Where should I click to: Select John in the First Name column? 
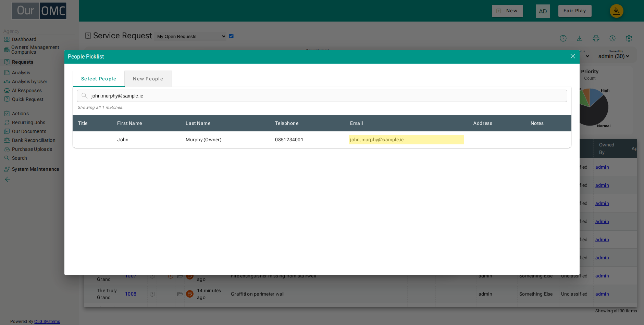pos(123,140)
